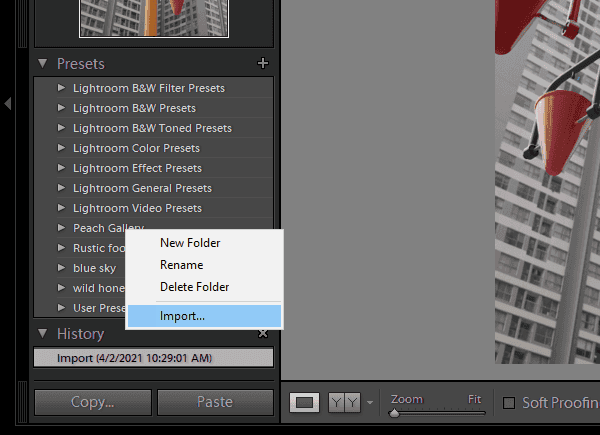Collapse the Presets panel triangle
This screenshot has height=435, width=600.
tap(42, 64)
